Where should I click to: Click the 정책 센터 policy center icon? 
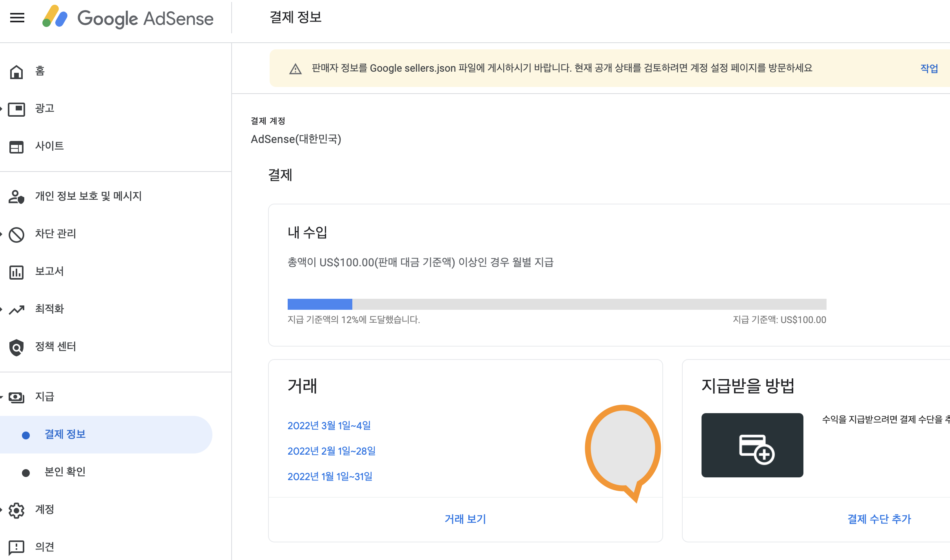16,347
